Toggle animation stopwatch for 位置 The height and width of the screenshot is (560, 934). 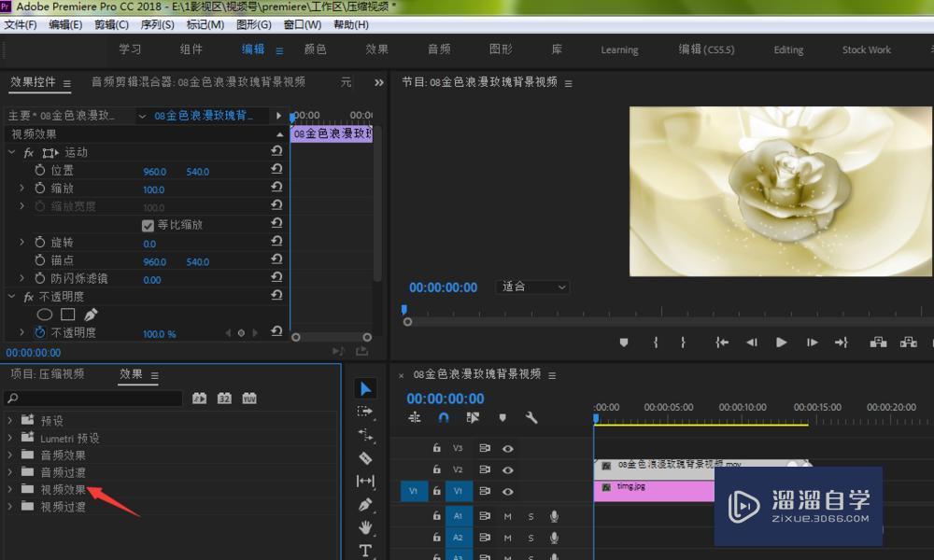[40, 170]
